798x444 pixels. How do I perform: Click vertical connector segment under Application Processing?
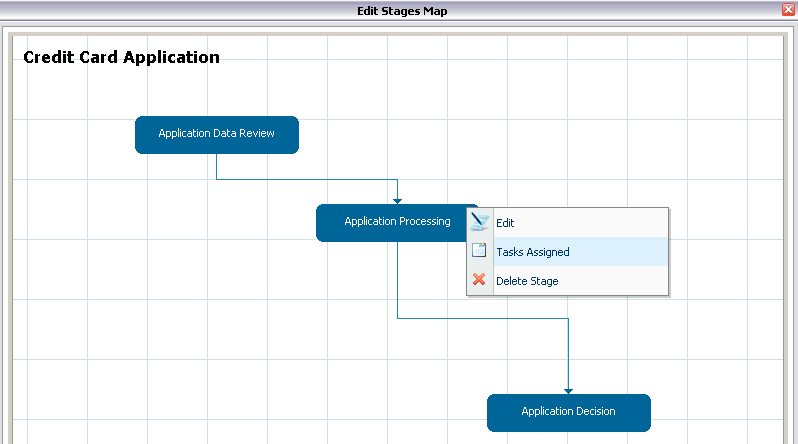pyautogui.click(x=398, y=280)
